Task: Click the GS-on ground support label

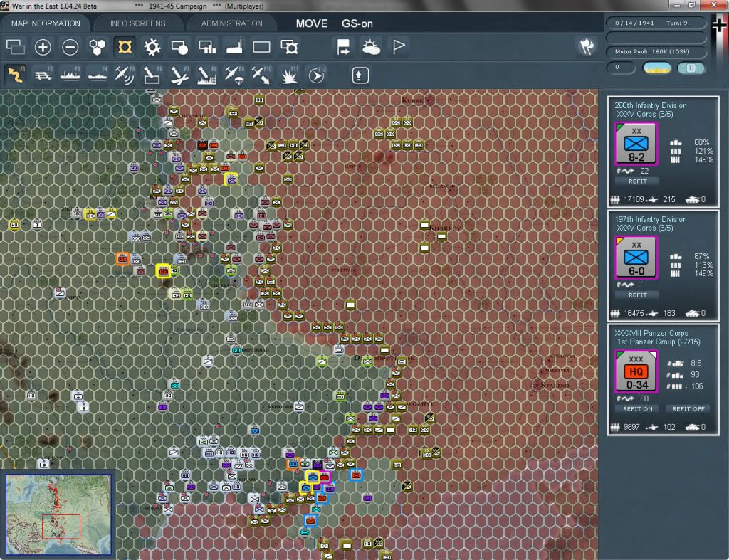Action: click(x=357, y=23)
